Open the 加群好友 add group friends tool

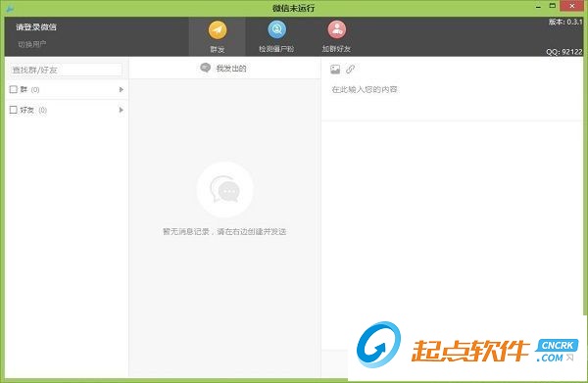pyautogui.click(x=336, y=36)
